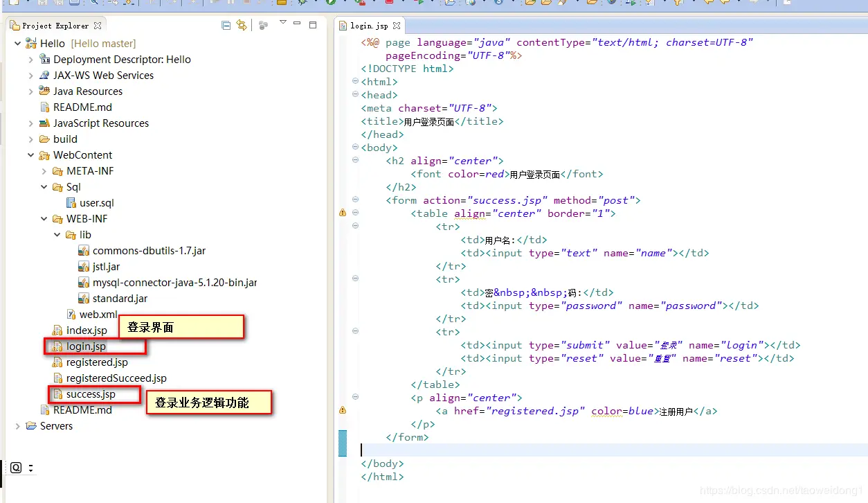
Task: Click JavaScript Resources icon
Action: coord(44,123)
